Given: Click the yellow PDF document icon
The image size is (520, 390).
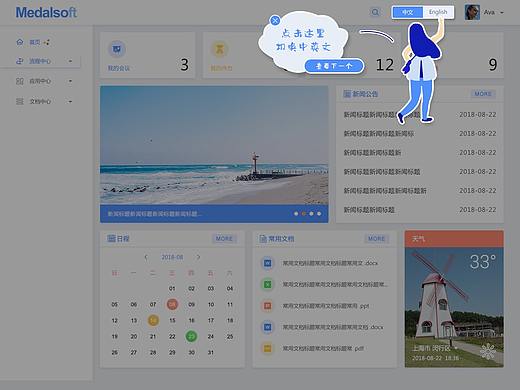Looking at the screenshot, I should click(x=267, y=348).
